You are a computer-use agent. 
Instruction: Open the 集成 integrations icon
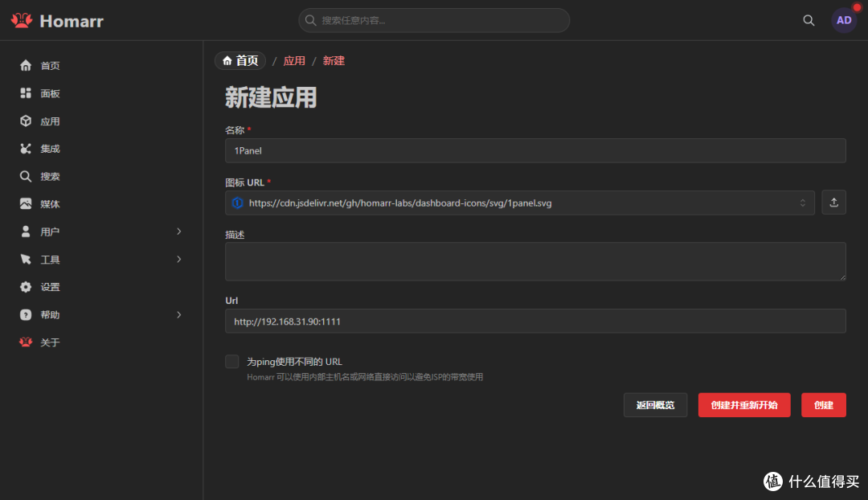(x=26, y=149)
